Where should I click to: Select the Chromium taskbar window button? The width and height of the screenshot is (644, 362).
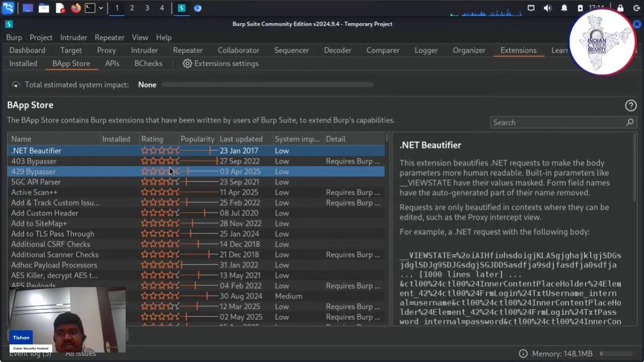pos(198,8)
